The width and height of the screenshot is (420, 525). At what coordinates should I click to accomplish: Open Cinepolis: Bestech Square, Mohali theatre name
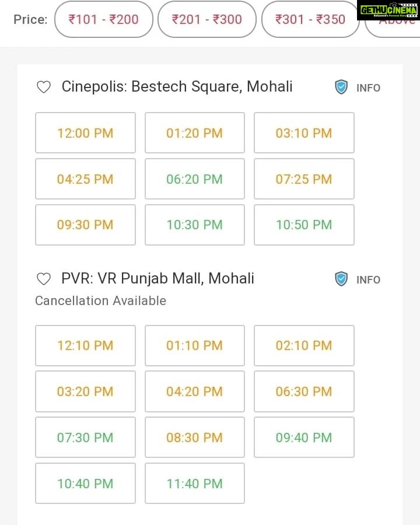[177, 87]
